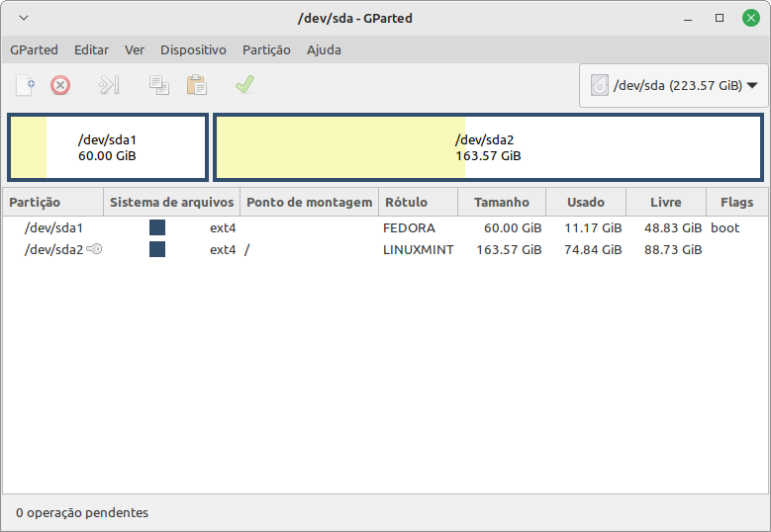Open the /dev/sda (223.57 GiB) device dropdown
Image resolution: width=771 pixels, height=532 pixels.
coord(674,85)
